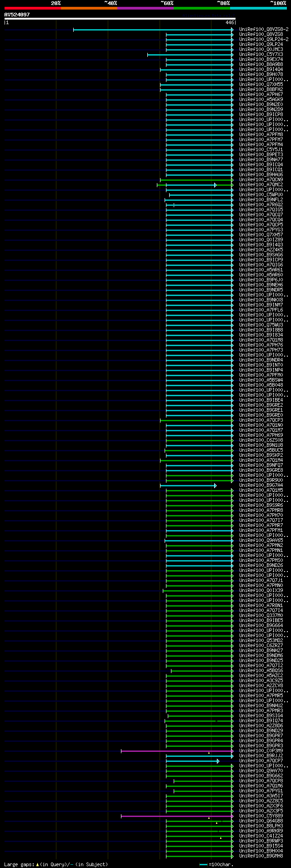
Task: Open hit UniRef100_Q9AV65
Action: coord(261,540)
